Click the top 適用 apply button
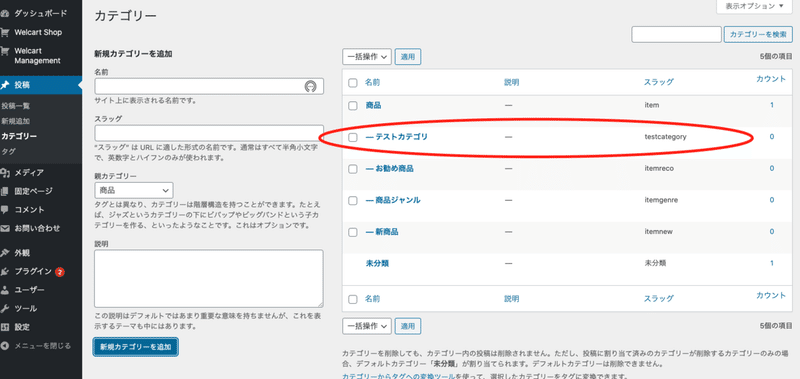The height and width of the screenshot is (379, 800). pyautogui.click(x=408, y=57)
